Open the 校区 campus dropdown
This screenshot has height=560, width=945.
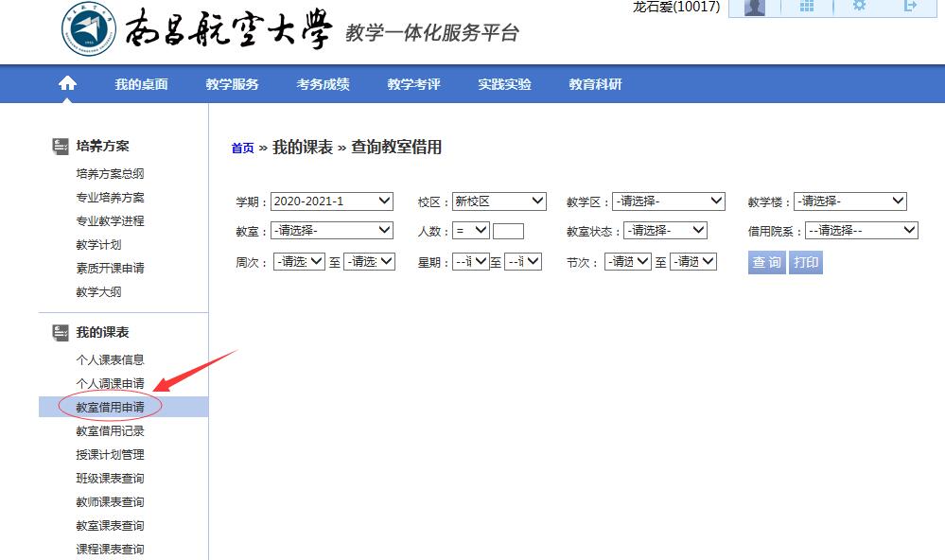pos(499,201)
